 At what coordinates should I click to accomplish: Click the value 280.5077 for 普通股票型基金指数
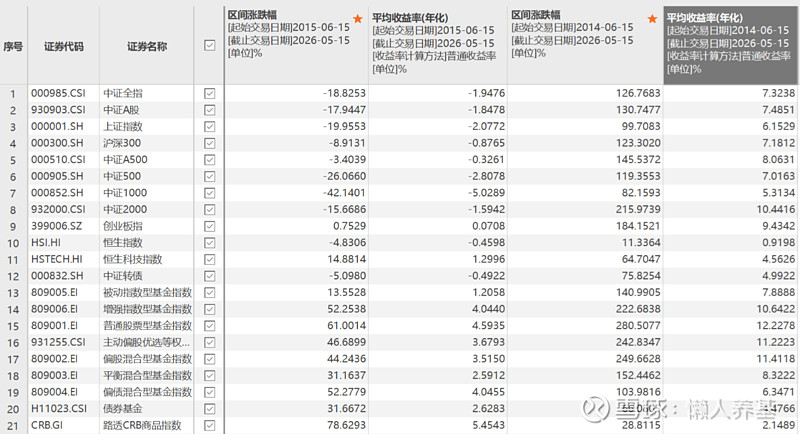(x=638, y=326)
